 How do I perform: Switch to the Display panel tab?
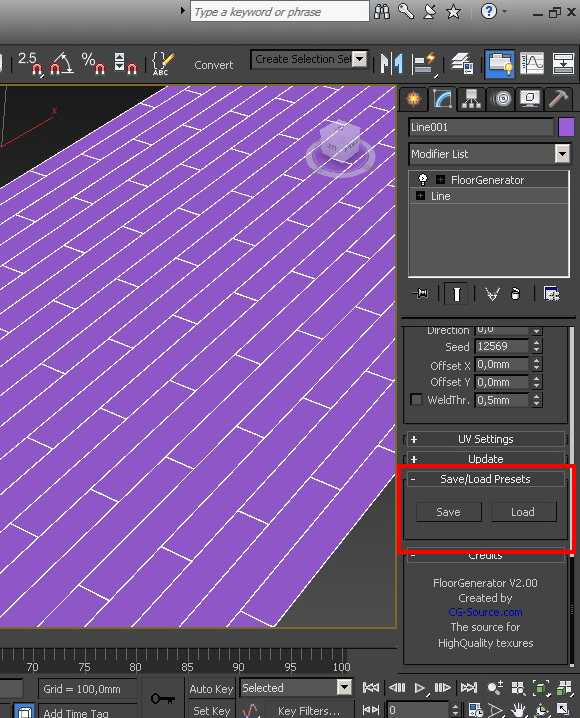click(530, 98)
